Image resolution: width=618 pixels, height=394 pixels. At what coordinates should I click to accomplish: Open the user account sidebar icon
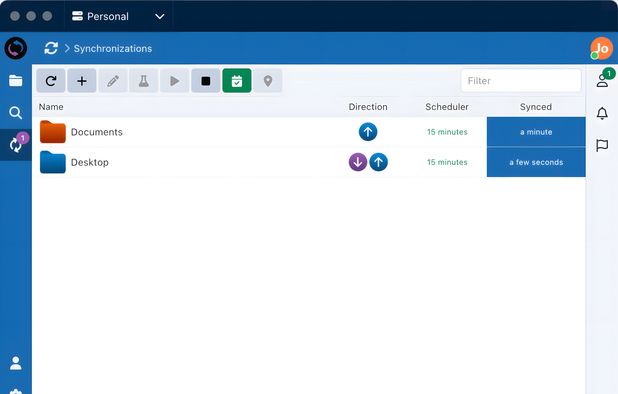pyautogui.click(x=16, y=363)
